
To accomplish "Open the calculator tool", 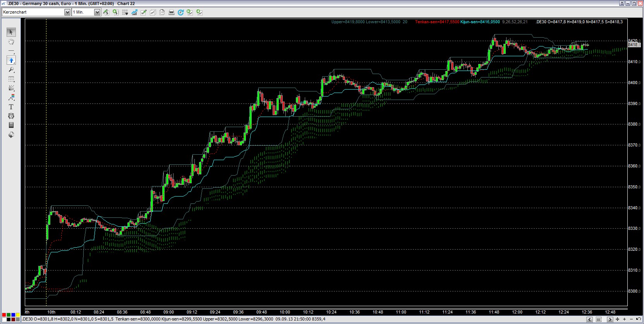I will tap(11, 125).
